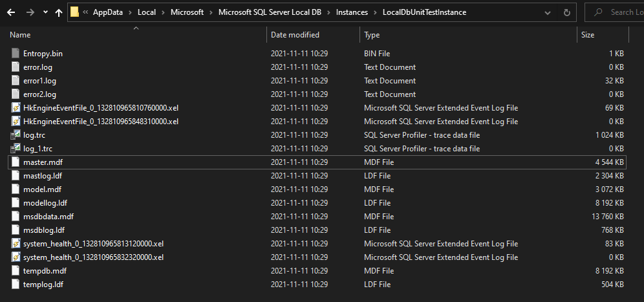Click the folder icon in address bar
This screenshot has width=644, height=302.
[74, 12]
